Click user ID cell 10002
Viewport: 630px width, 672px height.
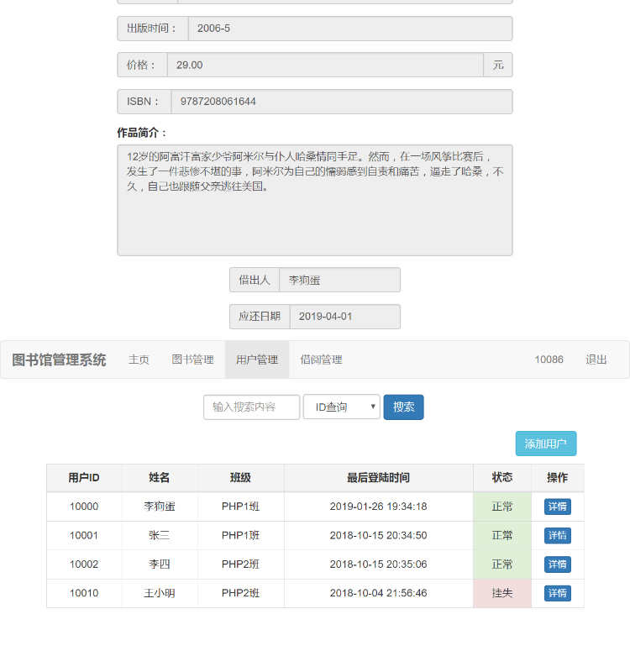pyautogui.click(x=84, y=564)
